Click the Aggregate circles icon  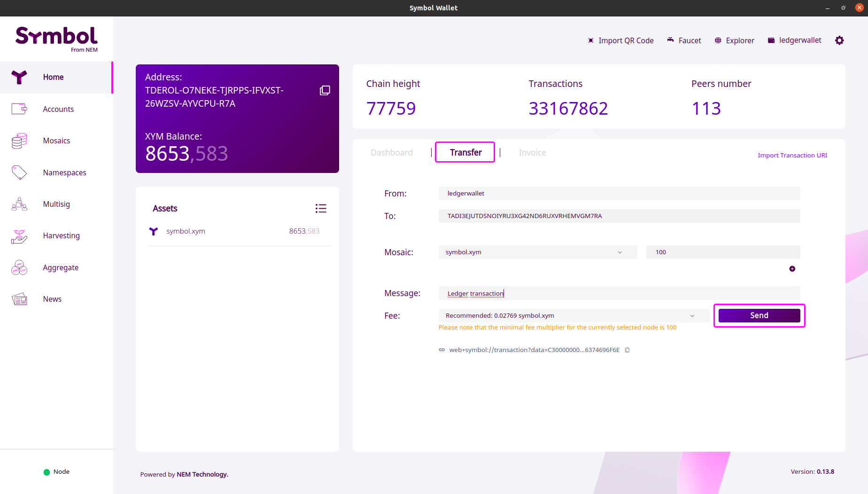pyautogui.click(x=19, y=267)
